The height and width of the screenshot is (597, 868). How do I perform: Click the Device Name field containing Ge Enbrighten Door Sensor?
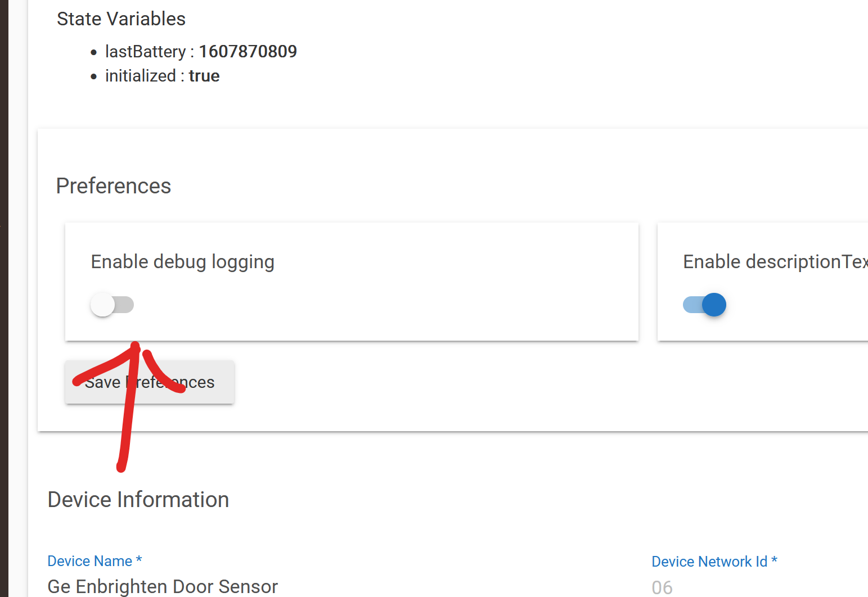(x=163, y=586)
